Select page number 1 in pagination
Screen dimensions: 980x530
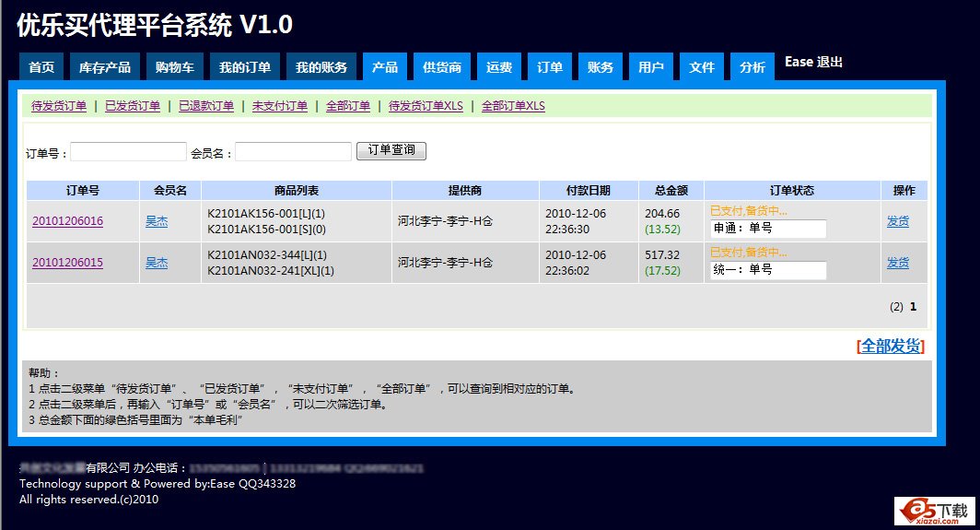(x=913, y=307)
